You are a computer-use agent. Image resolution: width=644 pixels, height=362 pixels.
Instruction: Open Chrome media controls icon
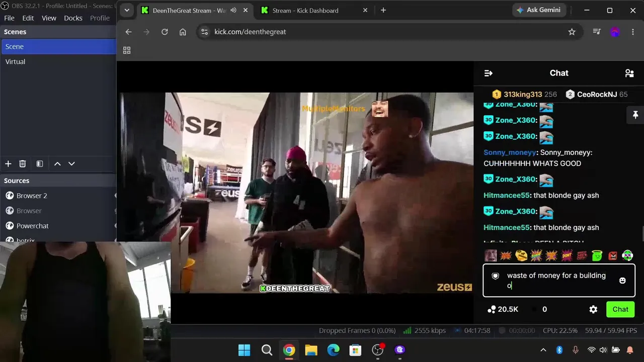(597, 32)
